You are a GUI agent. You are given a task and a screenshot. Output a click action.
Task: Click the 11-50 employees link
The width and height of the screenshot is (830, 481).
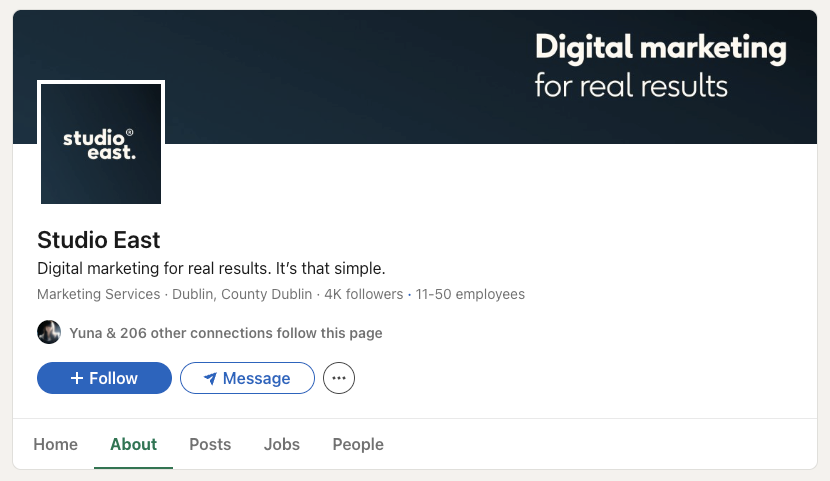coord(470,294)
